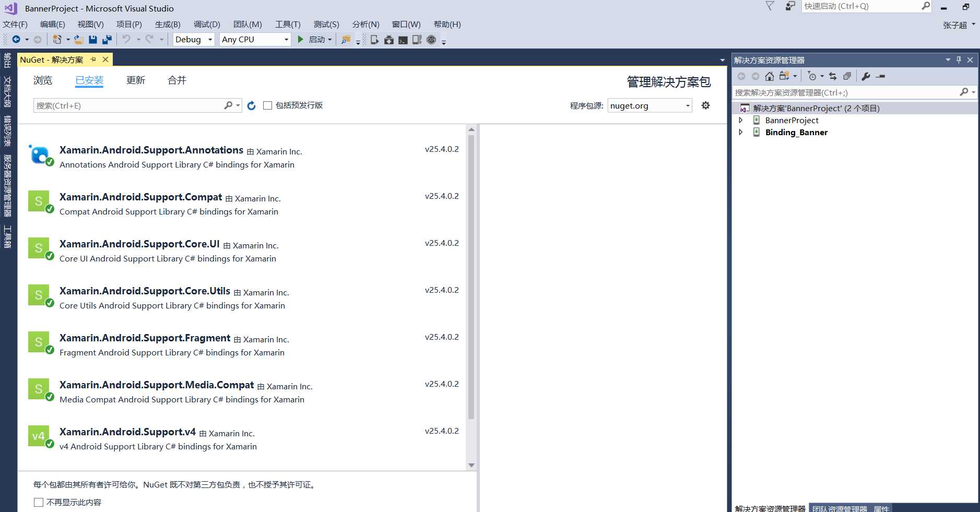Image resolution: width=980 pixels, height=512 pixels.
Task: Click Sync with Active Document icon
Action: pyautogui.click(x=833, y=76)
